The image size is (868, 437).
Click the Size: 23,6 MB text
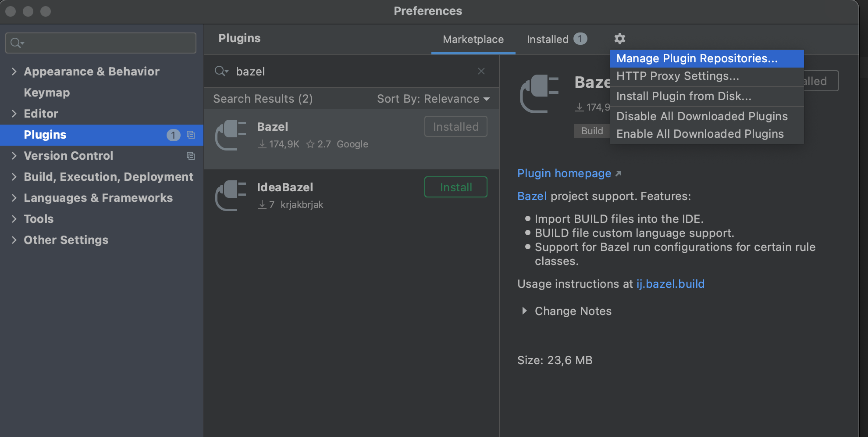555,360
